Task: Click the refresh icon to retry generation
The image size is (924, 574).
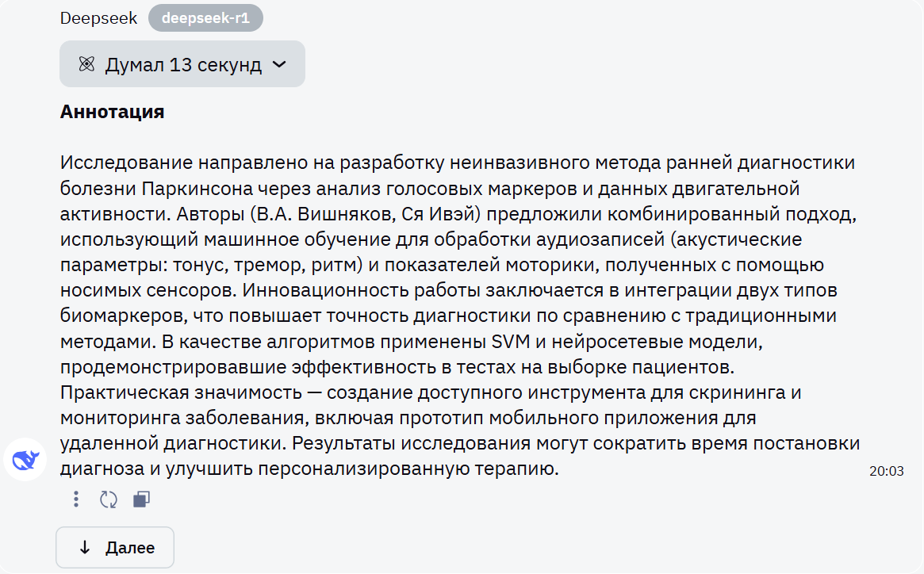Action: pos(109,499)
